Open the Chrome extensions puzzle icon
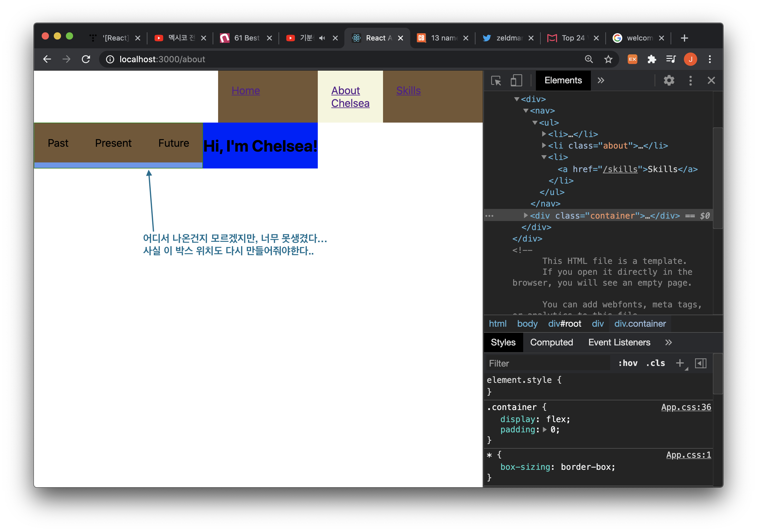Screen dimensions: 757x532 coord(652,59)
